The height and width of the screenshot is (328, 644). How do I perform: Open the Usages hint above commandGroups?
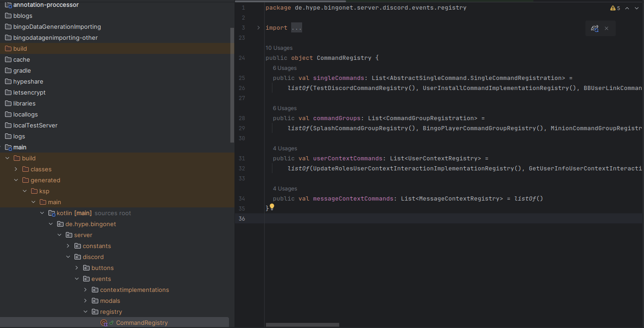click(x=285, y=108)
